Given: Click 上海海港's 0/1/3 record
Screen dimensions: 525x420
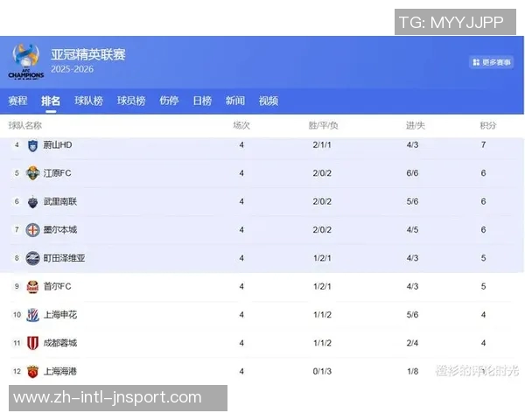Looking at the screenshot, I should click(322, 371).
